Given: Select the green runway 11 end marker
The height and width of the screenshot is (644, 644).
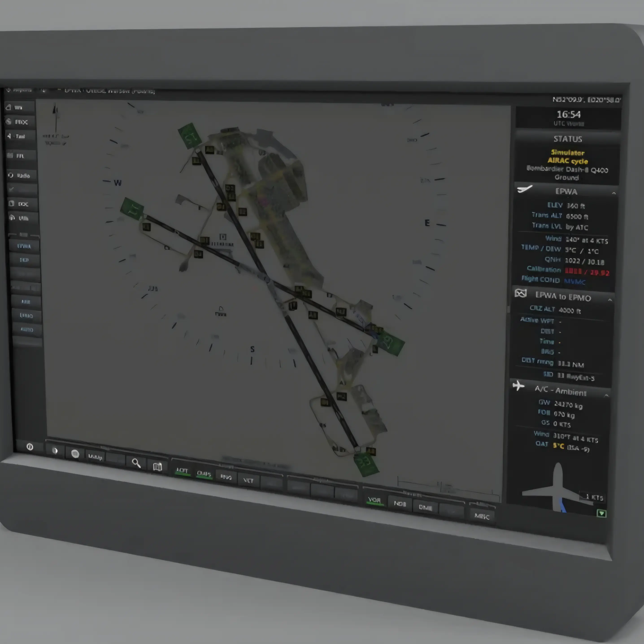Looking at the screenshot, I should pyautogui.click(x=132, y=209).
